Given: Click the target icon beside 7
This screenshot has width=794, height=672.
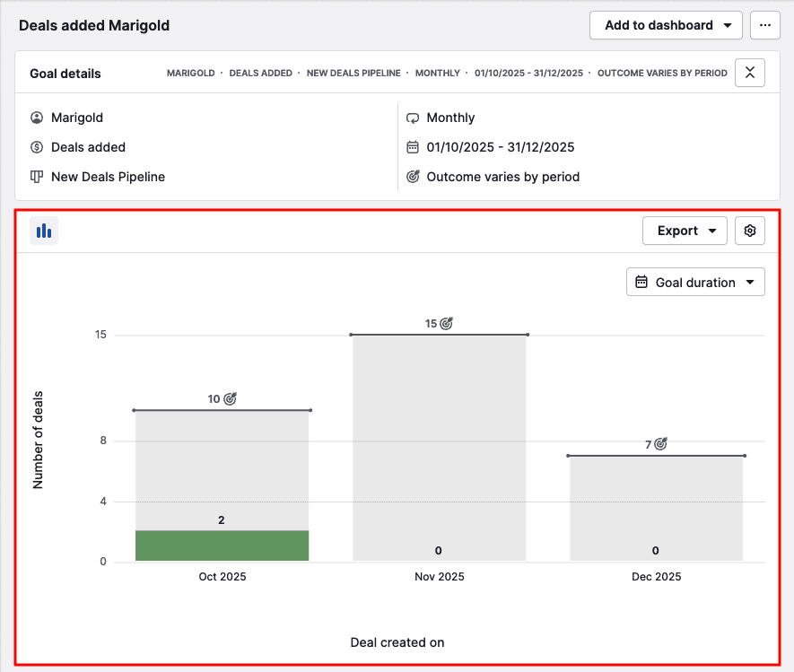Looking at the screenshot, I should point(661,444).
